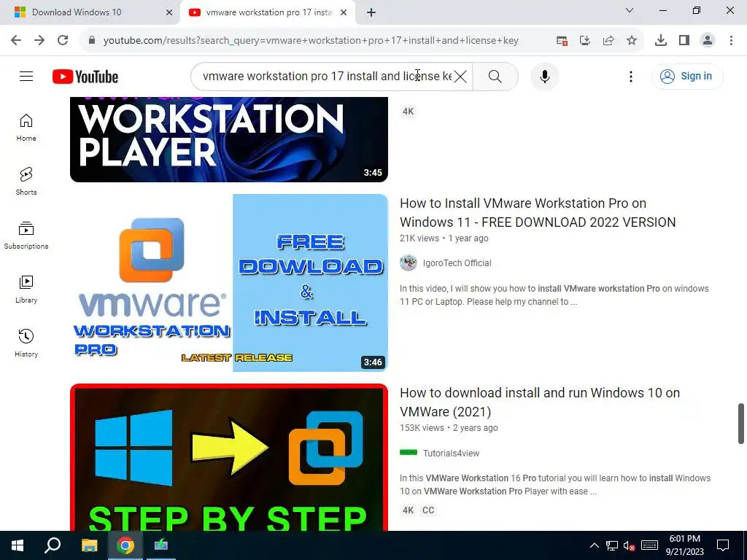This screenshot has height=560, width=747.
Task: Close the YouTube search tab
Action: 344,12
